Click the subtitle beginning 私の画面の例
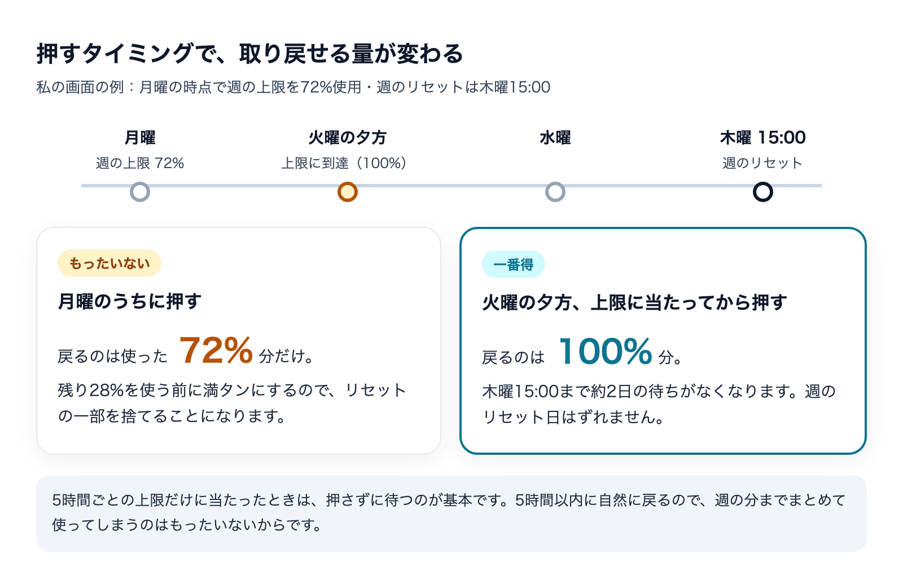Screen dimensions: 903x588 point(293,87)
